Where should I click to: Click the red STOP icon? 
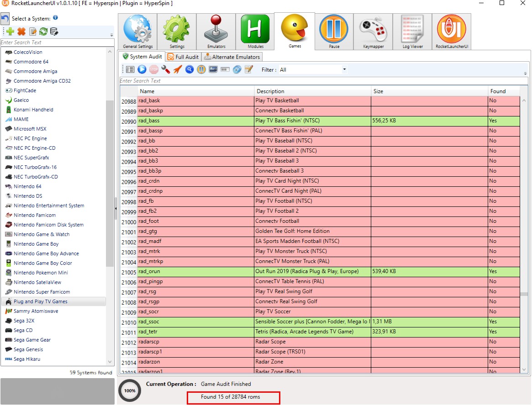[154, 69]
